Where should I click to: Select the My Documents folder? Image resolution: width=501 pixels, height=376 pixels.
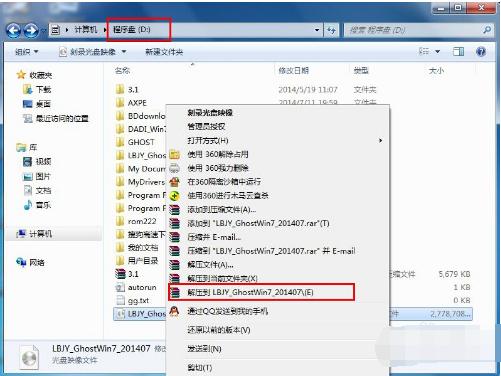pos(141,169)
